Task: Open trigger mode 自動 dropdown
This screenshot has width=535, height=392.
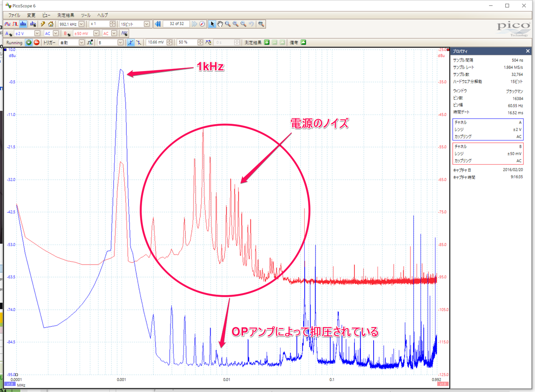Action: [x=81, y=42]
